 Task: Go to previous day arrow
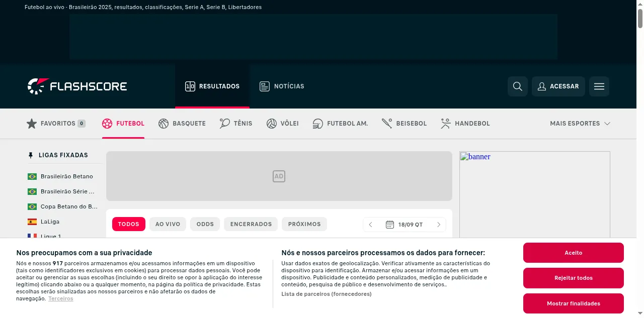(371, 225)
